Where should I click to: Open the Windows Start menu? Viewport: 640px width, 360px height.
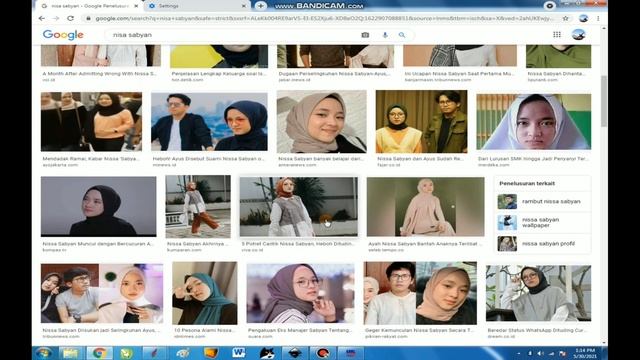(x=43, y=353)
